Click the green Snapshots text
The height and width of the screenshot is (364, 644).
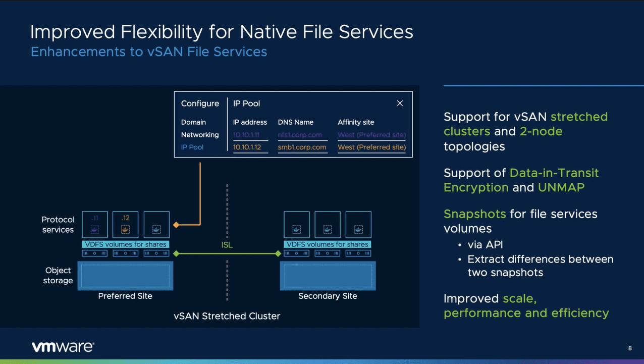pyautogui.click(x=475, y=214)
